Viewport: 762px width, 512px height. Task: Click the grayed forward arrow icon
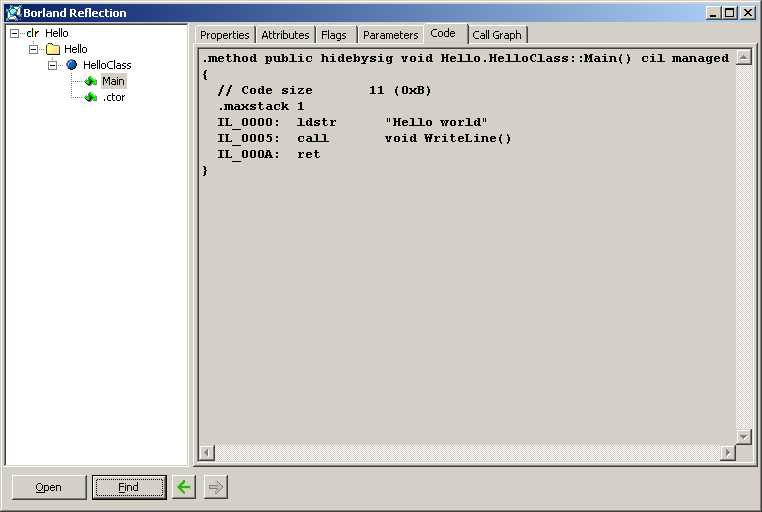tap(216, 487)
